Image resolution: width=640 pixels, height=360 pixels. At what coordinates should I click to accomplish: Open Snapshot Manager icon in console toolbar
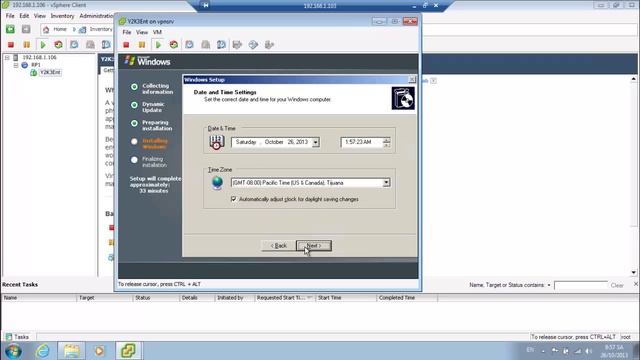pos(221,45)
